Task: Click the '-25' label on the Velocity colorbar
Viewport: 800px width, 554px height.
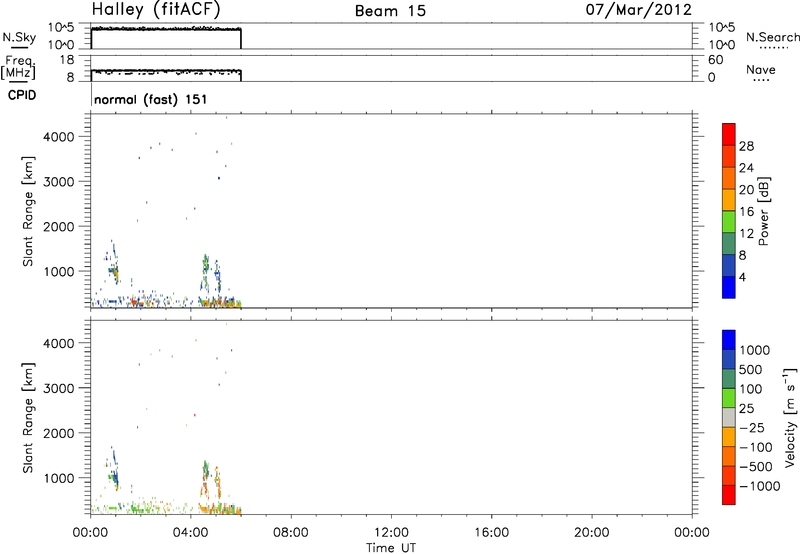Action: pyautogui.click(x=752, y=428)
